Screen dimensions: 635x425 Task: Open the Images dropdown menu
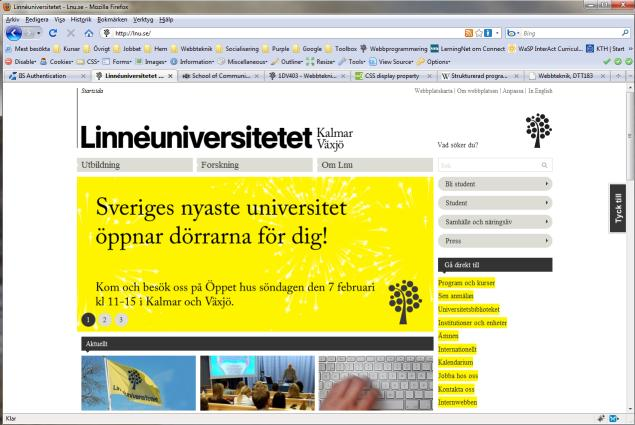click(x=151, y=62)
